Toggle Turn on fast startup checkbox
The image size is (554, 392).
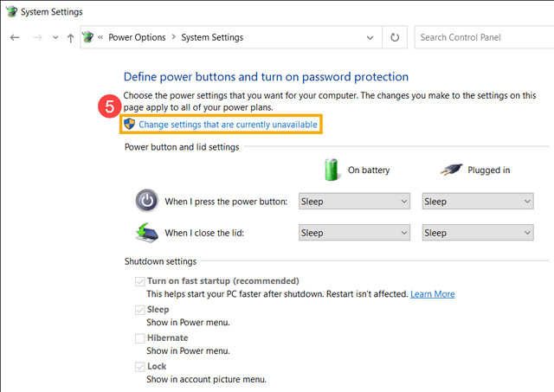pos(139,281)
